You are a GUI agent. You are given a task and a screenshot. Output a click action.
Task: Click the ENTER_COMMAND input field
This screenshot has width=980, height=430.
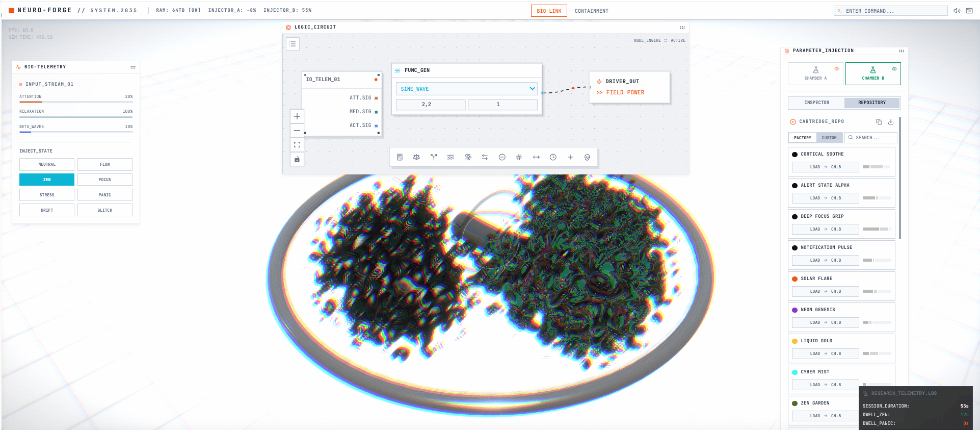[890, 11]
